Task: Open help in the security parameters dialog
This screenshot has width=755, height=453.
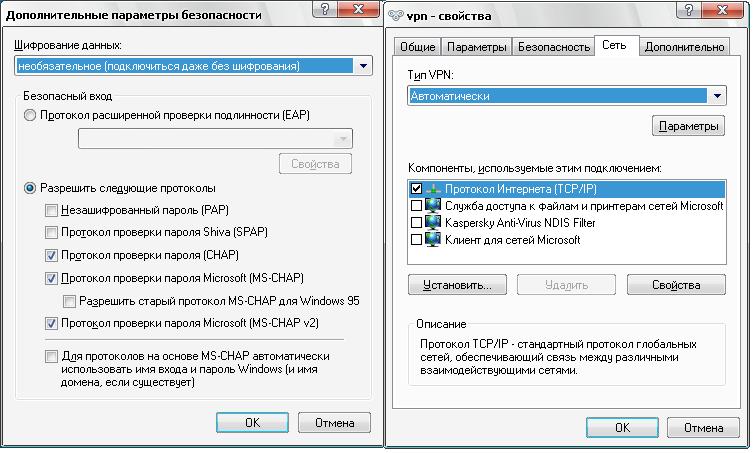Action: (325, 9)
